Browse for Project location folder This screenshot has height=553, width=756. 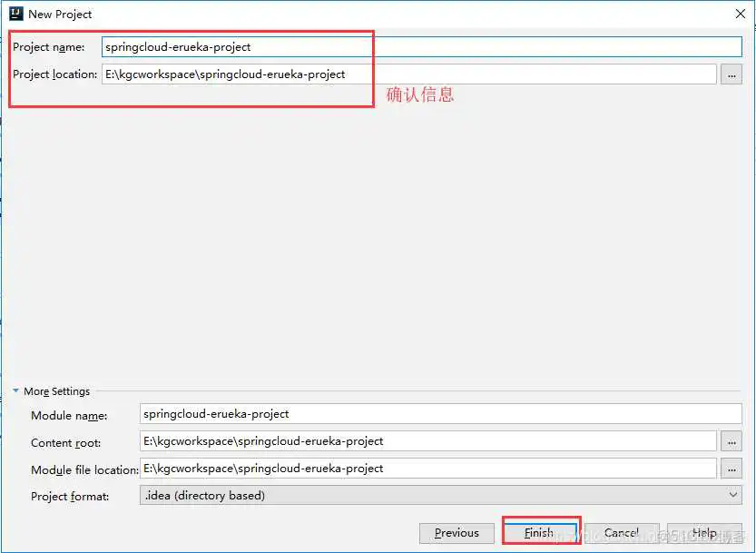(731, 74)
